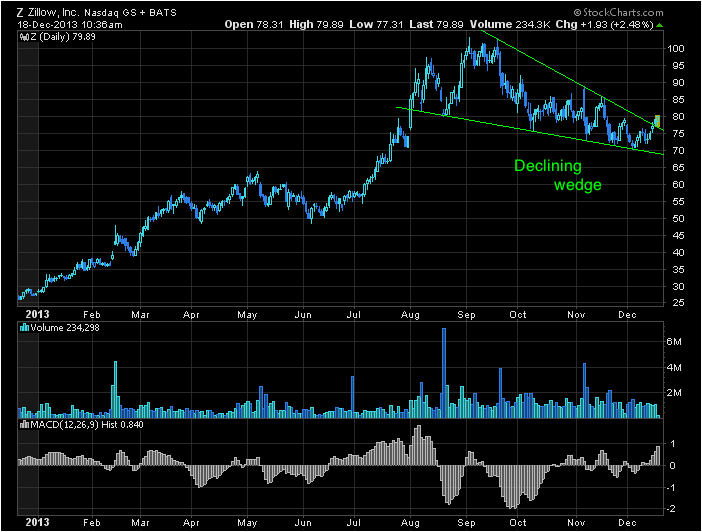Click the bar icon beside Volume 234,298
This screenshot has width=702, height=532.
coord(24,328)
